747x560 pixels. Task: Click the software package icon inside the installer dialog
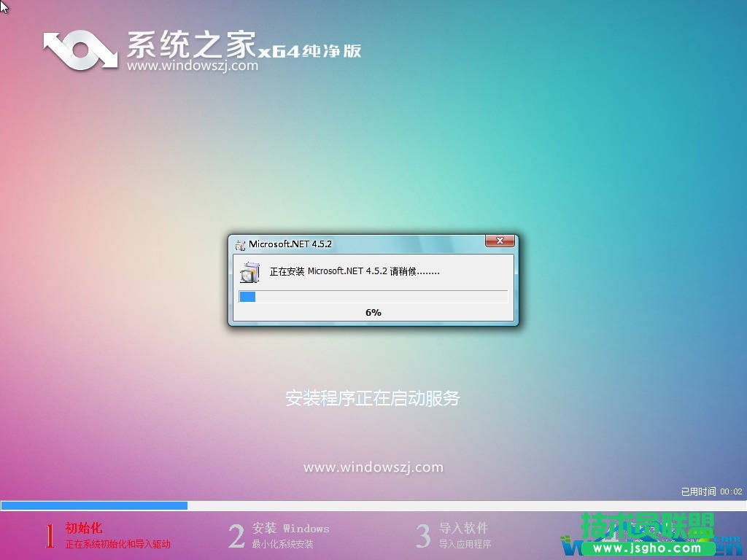click(x=251, y=272)
